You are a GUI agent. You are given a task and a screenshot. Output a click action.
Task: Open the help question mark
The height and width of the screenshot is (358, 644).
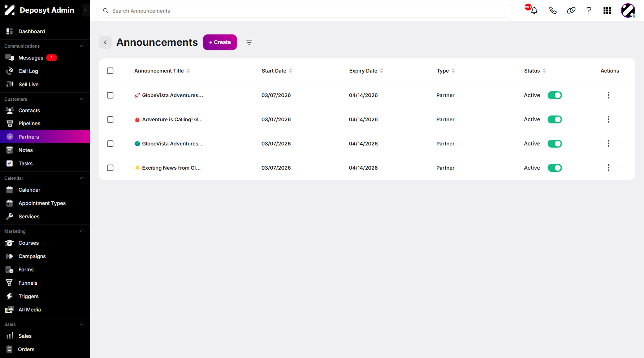pos(589,10)
